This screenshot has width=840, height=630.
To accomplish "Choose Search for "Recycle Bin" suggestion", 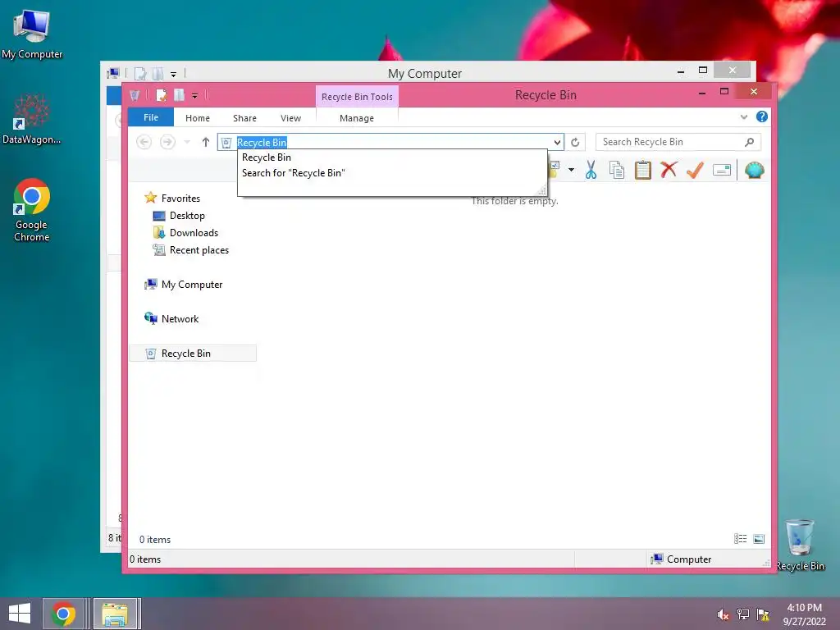I will pyautogui.click(x=293, y=173).
